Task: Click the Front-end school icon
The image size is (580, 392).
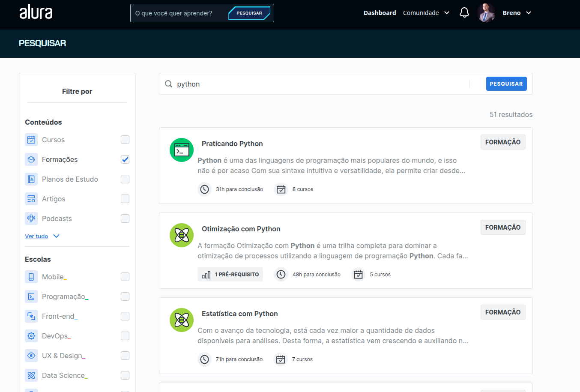Action: [x=31, y=316]
